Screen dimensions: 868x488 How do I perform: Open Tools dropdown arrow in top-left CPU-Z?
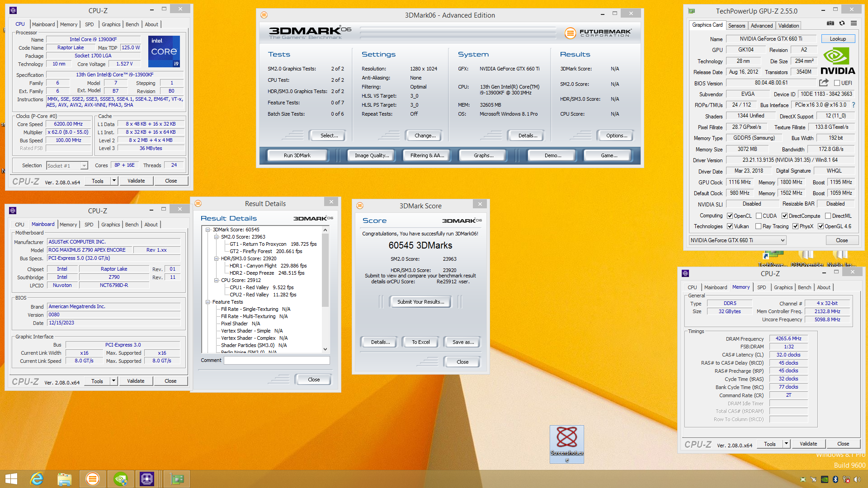click(114, 181)
